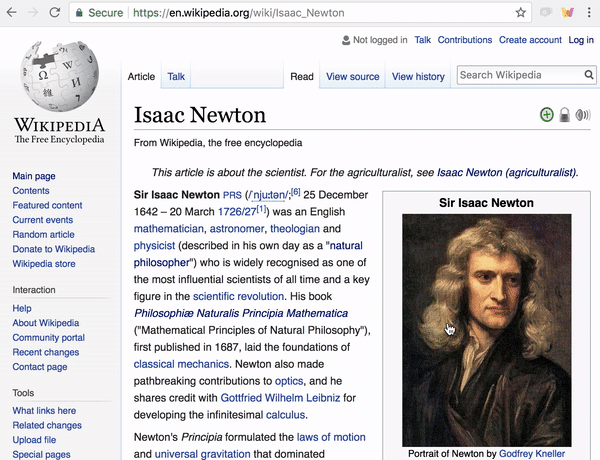The width and height of the screenshot is (600, 460).
Task: Click Upload file link
Action: coord(34,440)
